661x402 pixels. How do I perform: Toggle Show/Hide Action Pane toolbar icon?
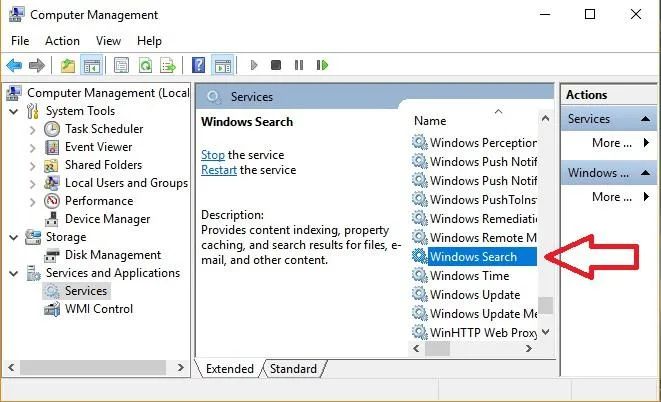point(223,65)
